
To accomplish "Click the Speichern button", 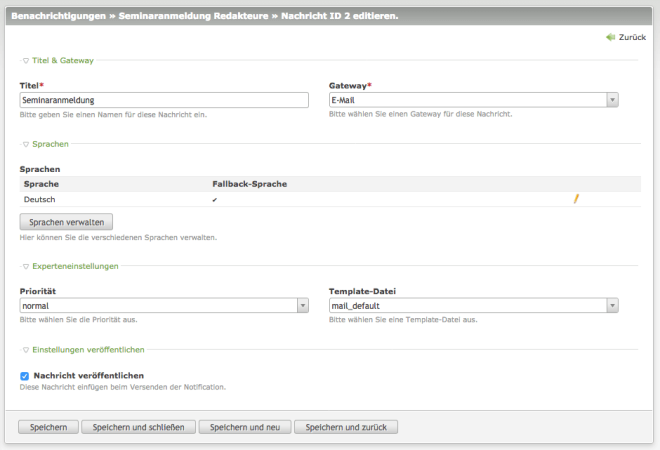I will [48, 427].
